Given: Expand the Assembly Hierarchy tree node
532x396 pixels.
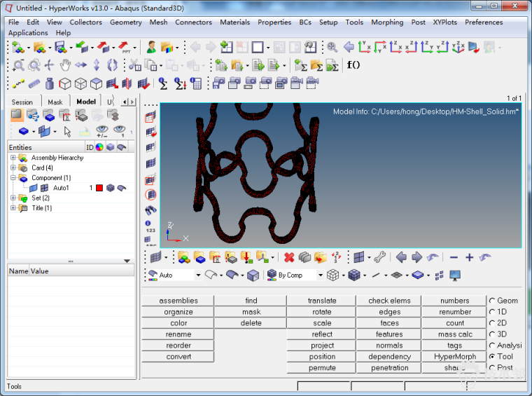Looking at the screenshot, I should (x=13, y=158).
